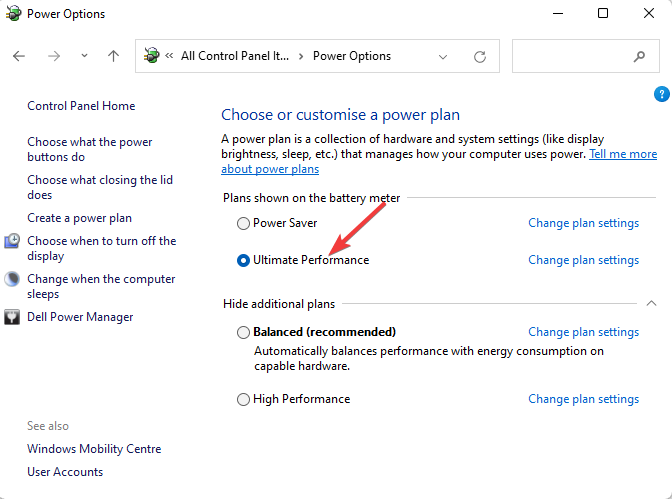Open Windows Mobility Centre
672x499 pixels.
pyautogui.click(x=94, y=449)
